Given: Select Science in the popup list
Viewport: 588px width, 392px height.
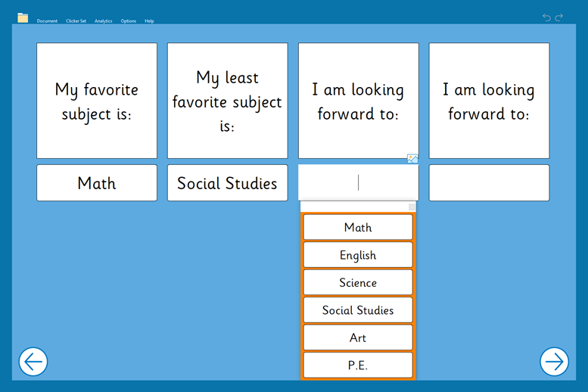Looking at the screenshot, I should pyautogui.click(x=358, y=282).
